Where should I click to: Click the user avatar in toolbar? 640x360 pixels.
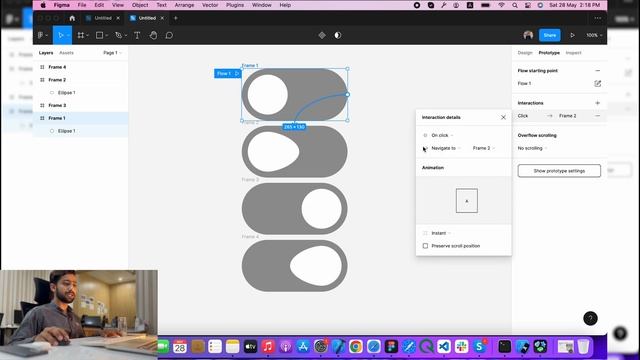pos(528,35)
